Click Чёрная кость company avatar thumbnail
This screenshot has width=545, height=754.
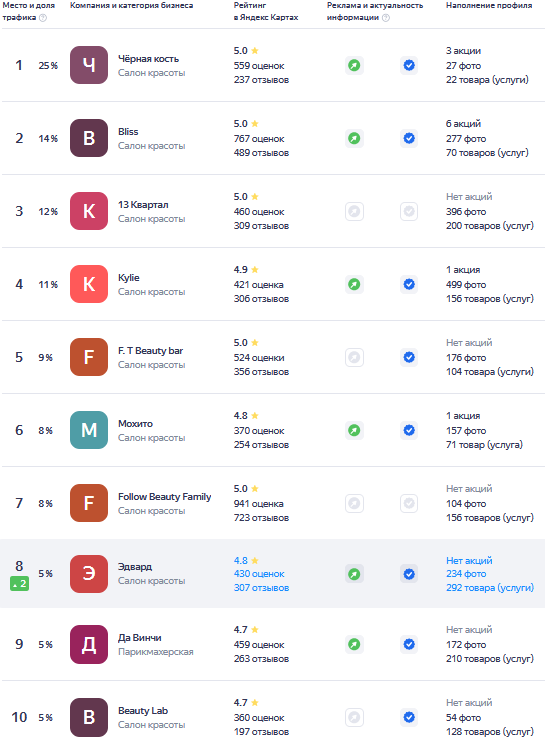click(x=89, y=65)
